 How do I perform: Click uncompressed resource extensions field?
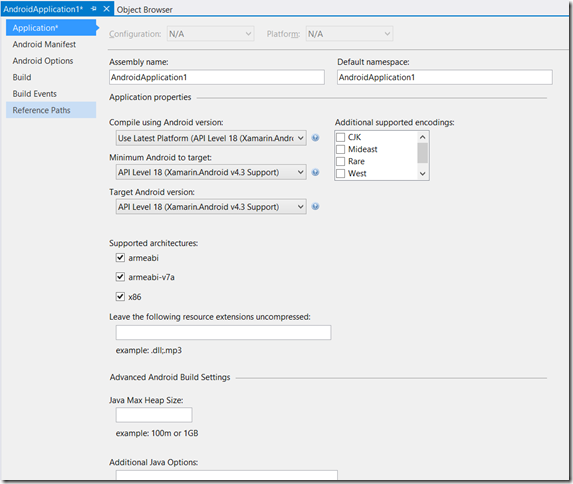coord(223,333)
